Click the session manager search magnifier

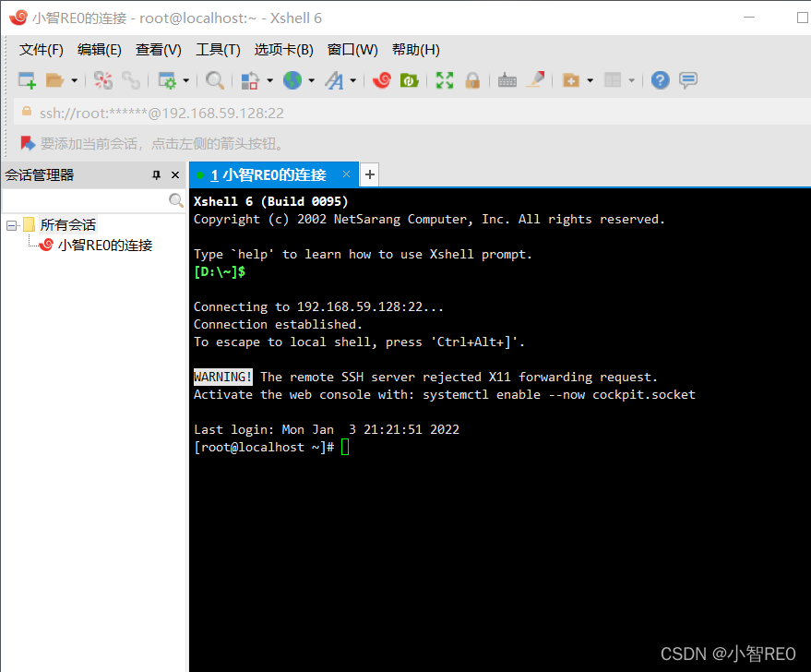tap(176, 200)
